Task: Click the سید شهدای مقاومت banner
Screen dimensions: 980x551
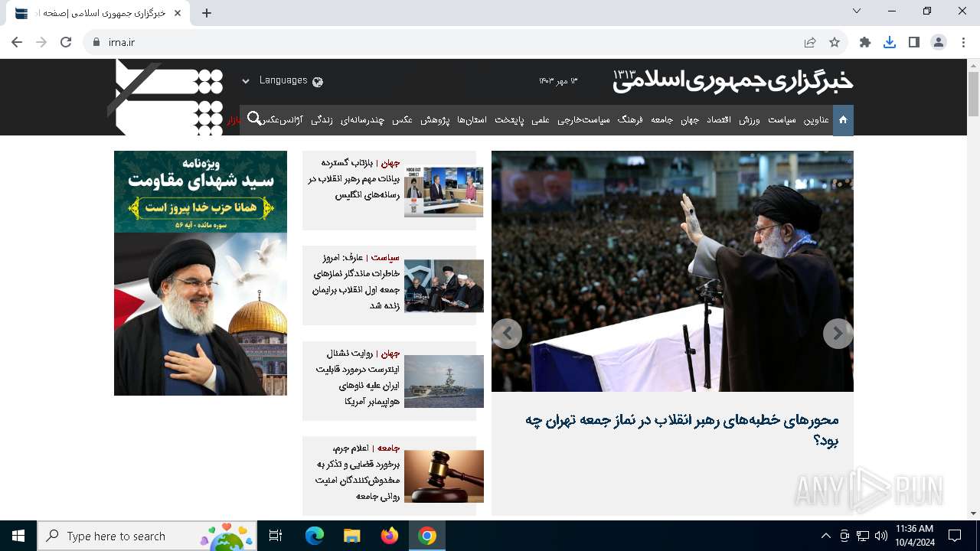Action: (201, 273)
